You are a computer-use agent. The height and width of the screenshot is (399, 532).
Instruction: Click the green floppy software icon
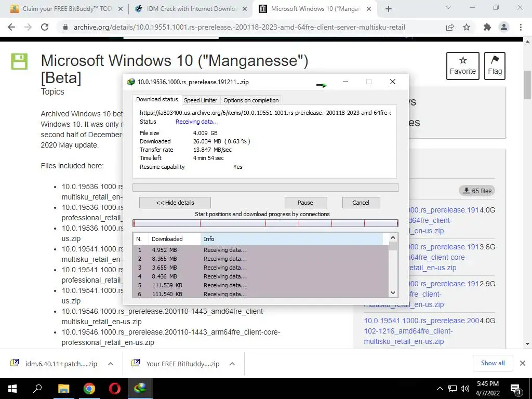click(x=19, y=61)
